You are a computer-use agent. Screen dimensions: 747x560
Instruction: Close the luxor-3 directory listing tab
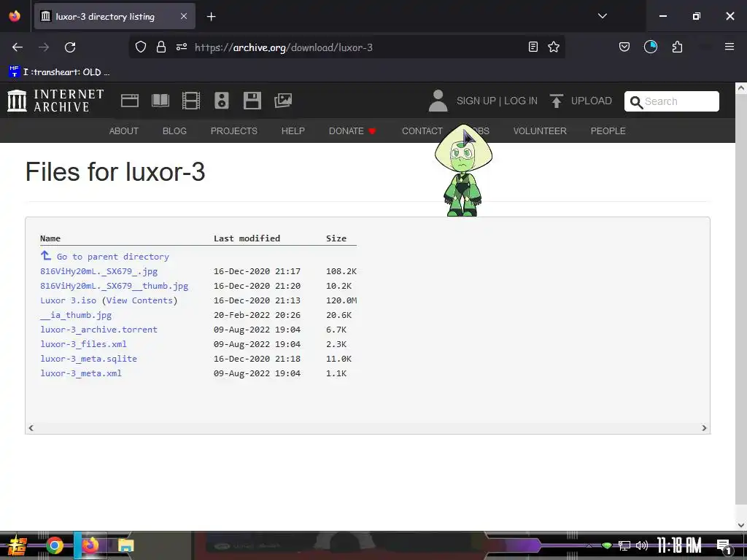pos(184,16)
